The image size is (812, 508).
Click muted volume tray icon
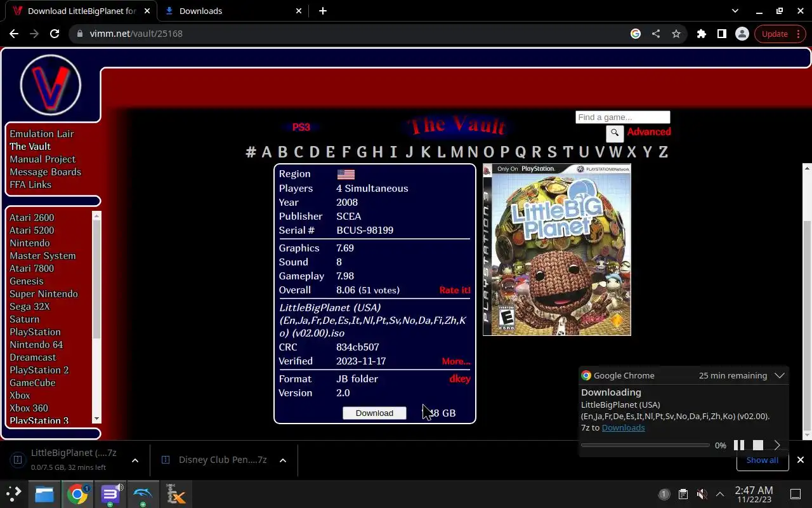tap(702, 494)
